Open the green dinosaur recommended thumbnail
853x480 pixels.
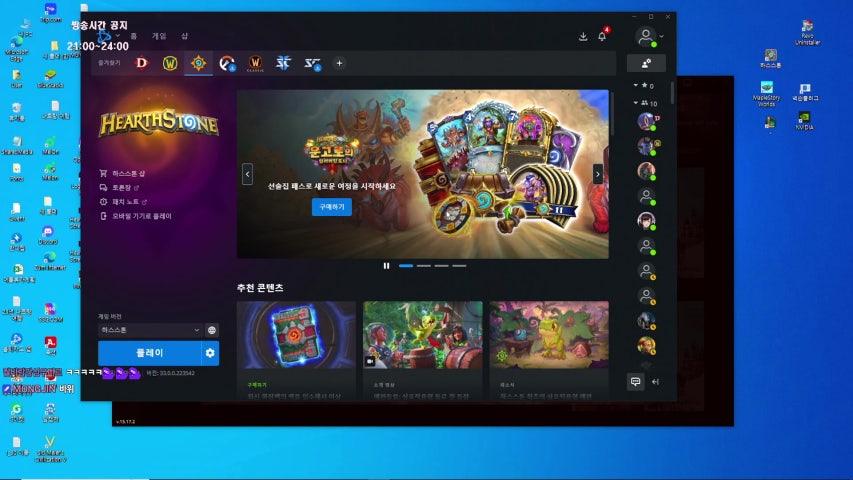(x=549, y=335)
